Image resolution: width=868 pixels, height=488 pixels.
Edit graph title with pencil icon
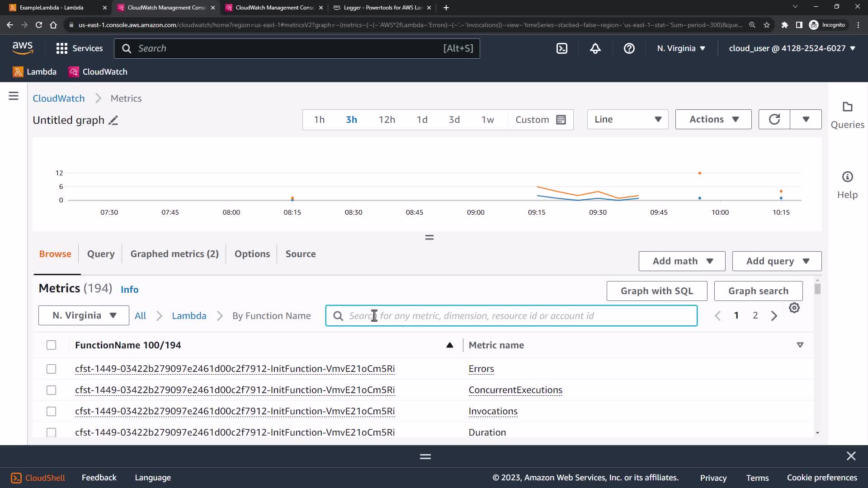coord(113,120)
